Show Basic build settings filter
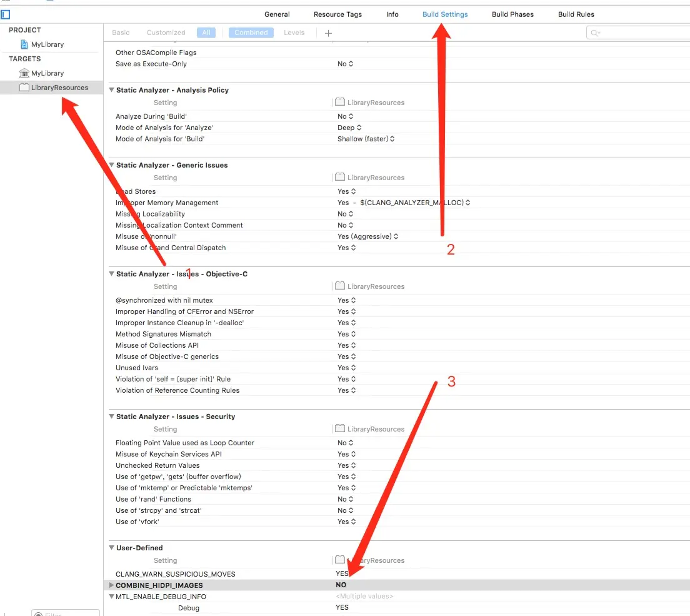Screen dimensions: 690x616 121,33
